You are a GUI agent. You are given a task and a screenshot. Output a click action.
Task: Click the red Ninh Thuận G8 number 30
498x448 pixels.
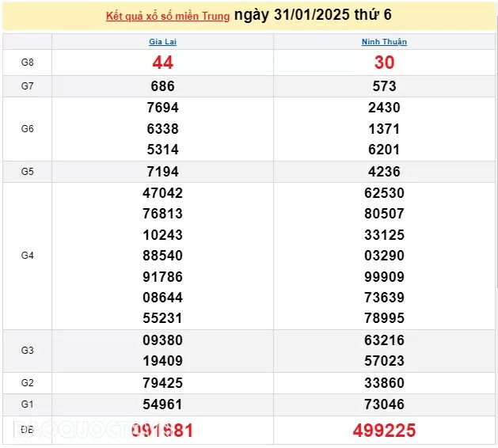pos(384,63)
